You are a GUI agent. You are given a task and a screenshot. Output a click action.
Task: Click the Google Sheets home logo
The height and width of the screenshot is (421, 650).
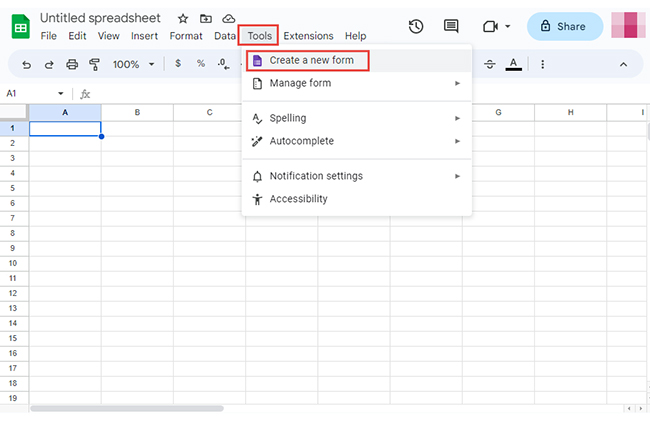pyautogui.click(x=20, y=26)
